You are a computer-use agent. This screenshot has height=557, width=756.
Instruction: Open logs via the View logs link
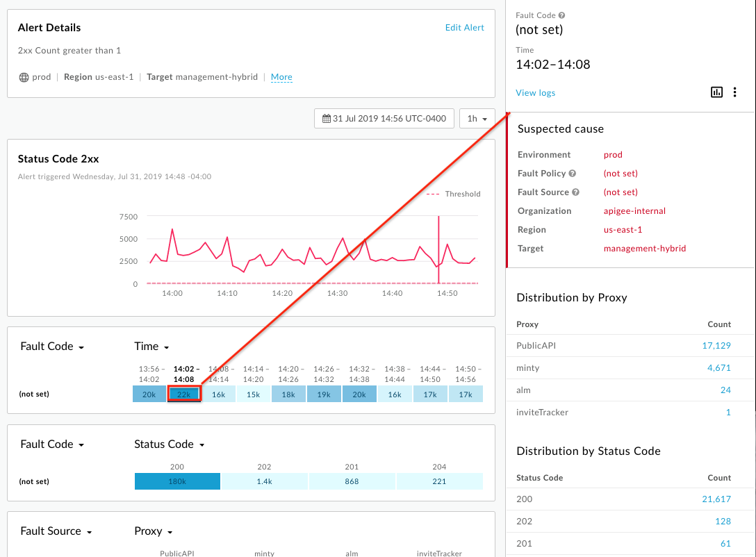535,92
